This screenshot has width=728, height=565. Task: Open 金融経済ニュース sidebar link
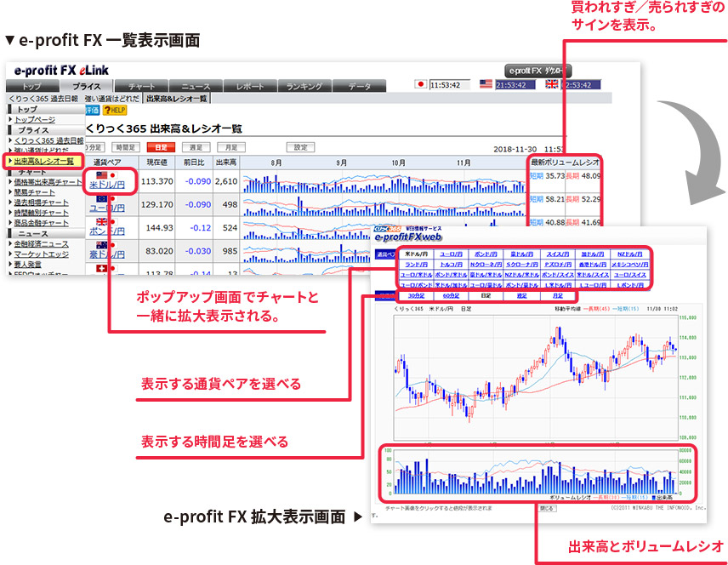pos(41,243)
